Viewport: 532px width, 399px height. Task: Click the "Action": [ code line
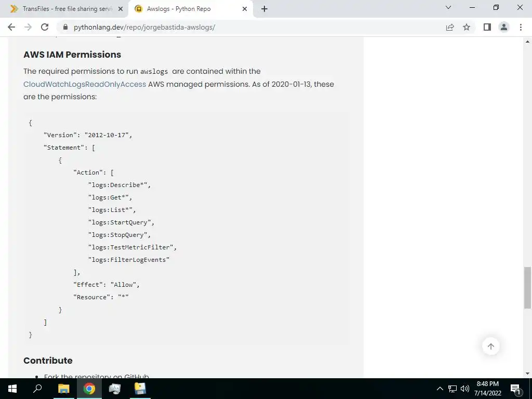tap(94, 172)
